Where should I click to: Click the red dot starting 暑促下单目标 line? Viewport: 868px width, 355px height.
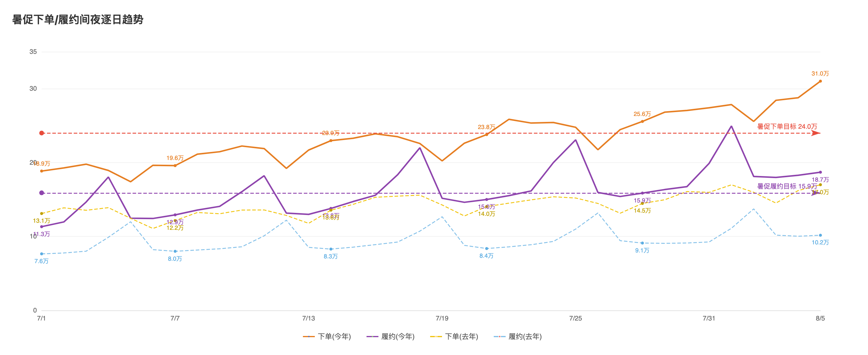pyautogui.click(x=41, y=133)
